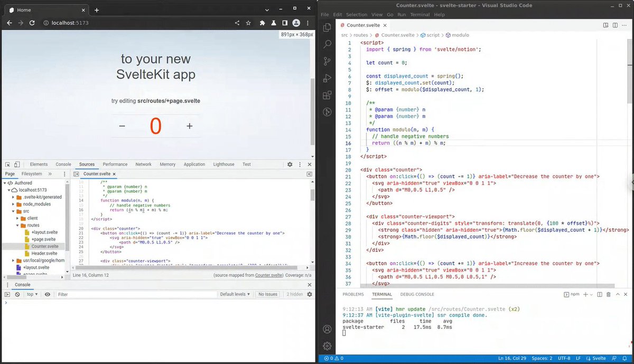Open the Counter.svelte source mapped link

[268, 275]
